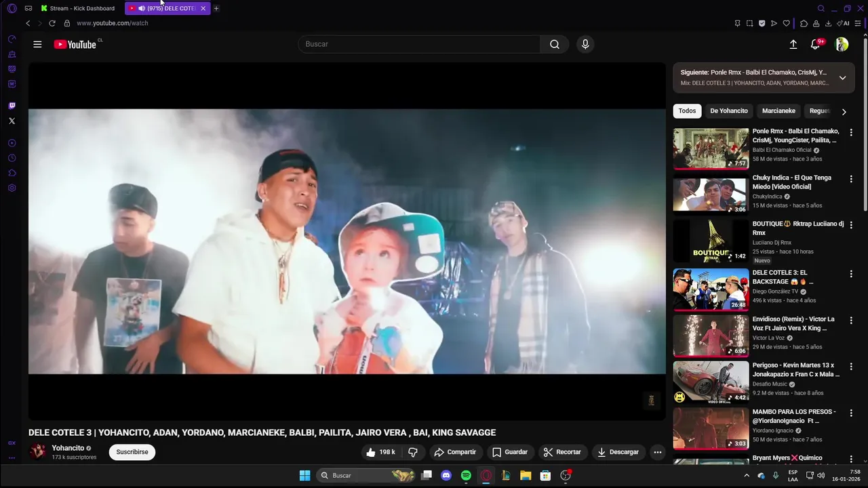Open Windows Start menu
The image size is (868, 488).
tap(305, 476)
